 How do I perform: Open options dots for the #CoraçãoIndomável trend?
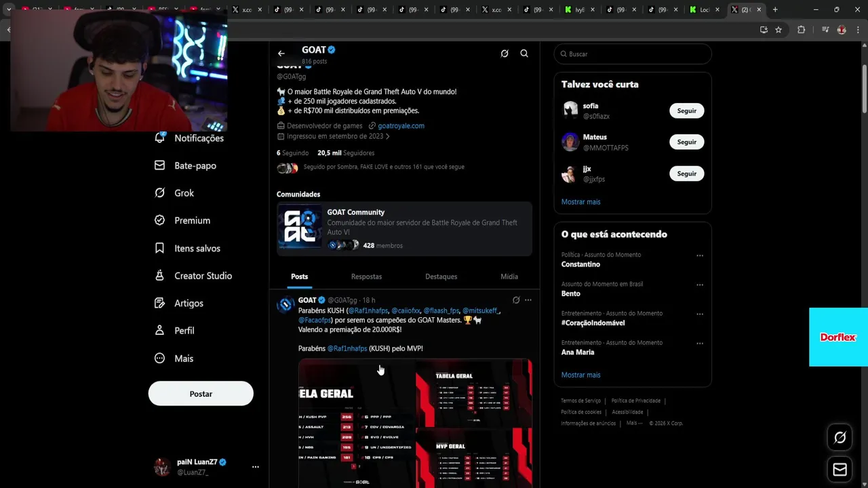(x=700, y=314)
